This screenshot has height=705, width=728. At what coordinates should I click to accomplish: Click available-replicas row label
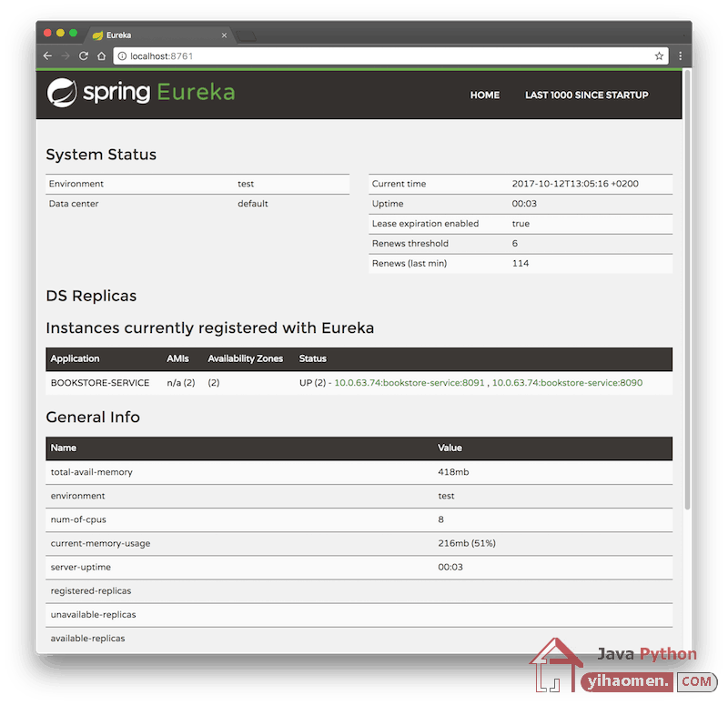pyautogui.click(x=87, y=639)
